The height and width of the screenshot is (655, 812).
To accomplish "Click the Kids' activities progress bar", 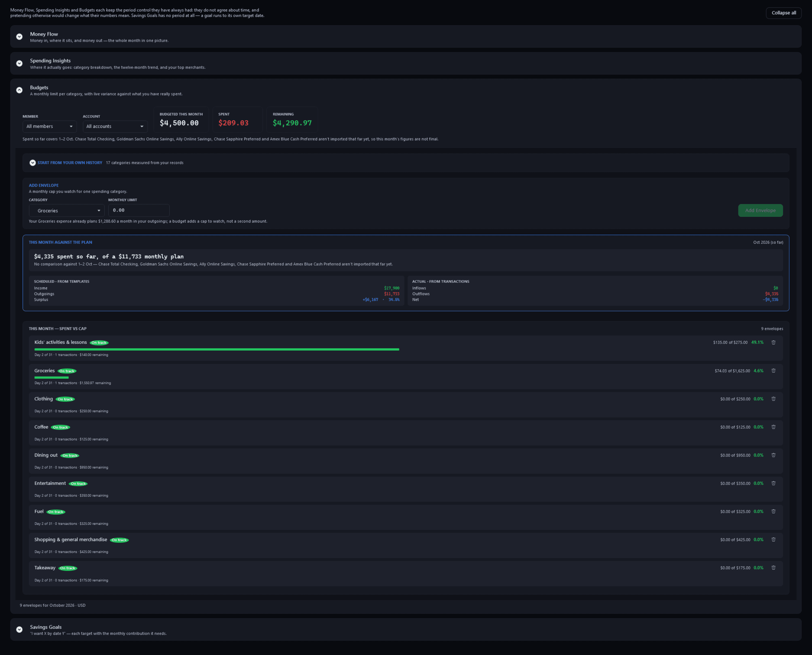I will (x=216, y=349).
